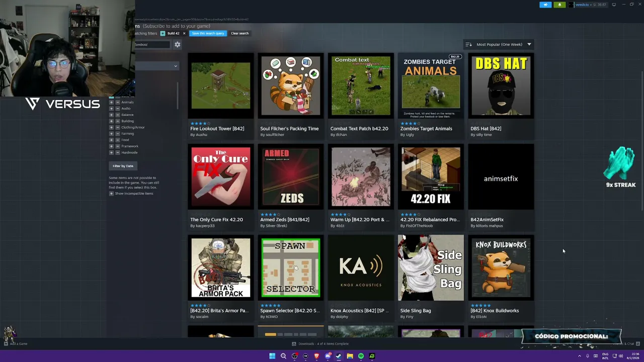The image size is (644, 362).
Task: Open Steam announcements megaphone button
Action: (545, 5)
